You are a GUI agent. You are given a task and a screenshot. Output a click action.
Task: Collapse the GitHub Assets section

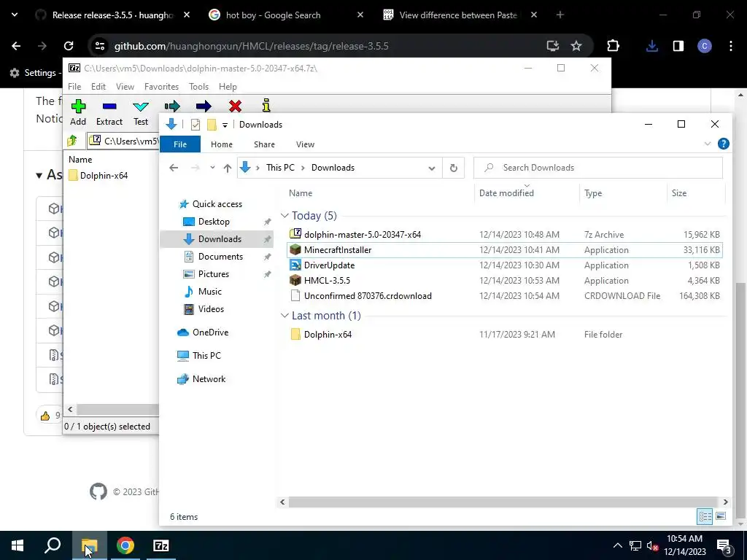(x=39, y=176)
